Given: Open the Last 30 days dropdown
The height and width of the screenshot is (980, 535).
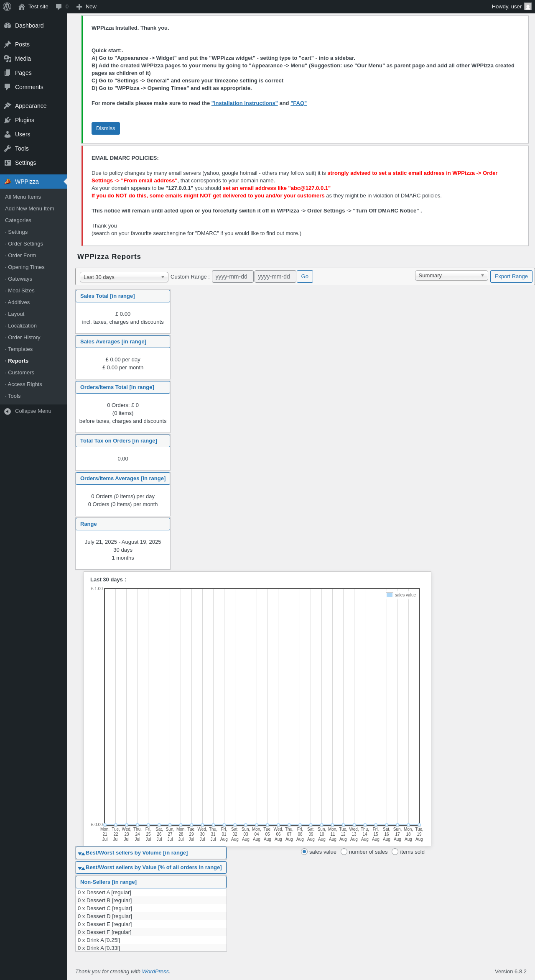Looking at the screenshot, I should [124, 277].
